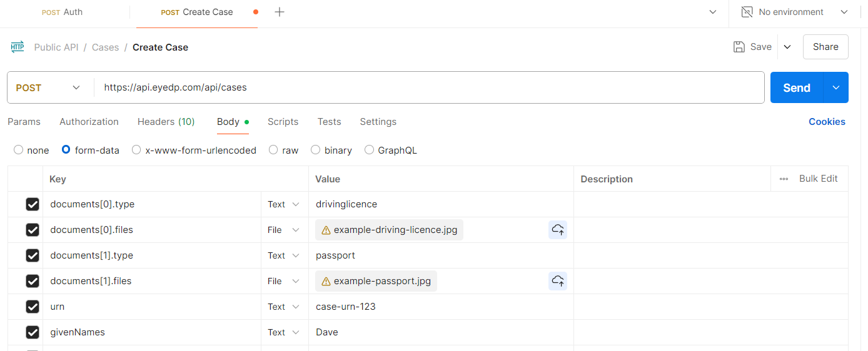Upload file for example-driving-licence.jpg cloud icon
This screenshot has height=351, width=868.
(x=558, y=230)
